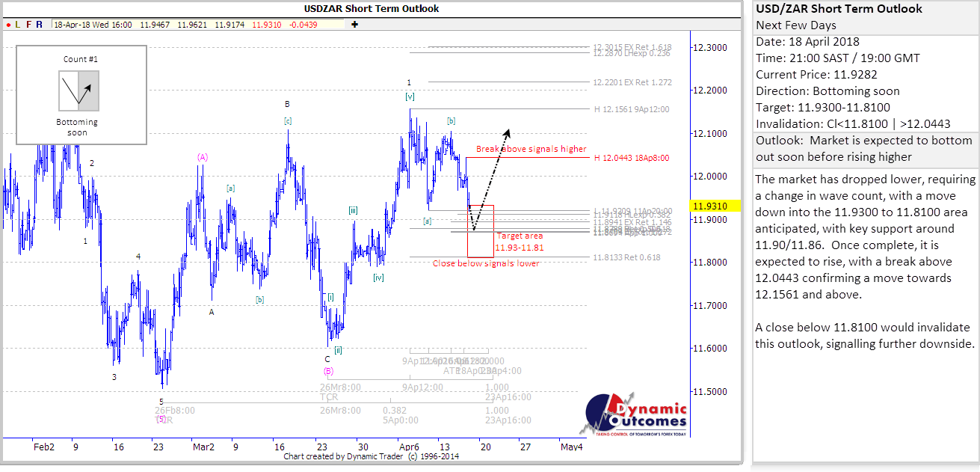Click the wave label (A) in magenta
Screen dimensions: 980x472
pyautogui.click(x=203, y=157)
